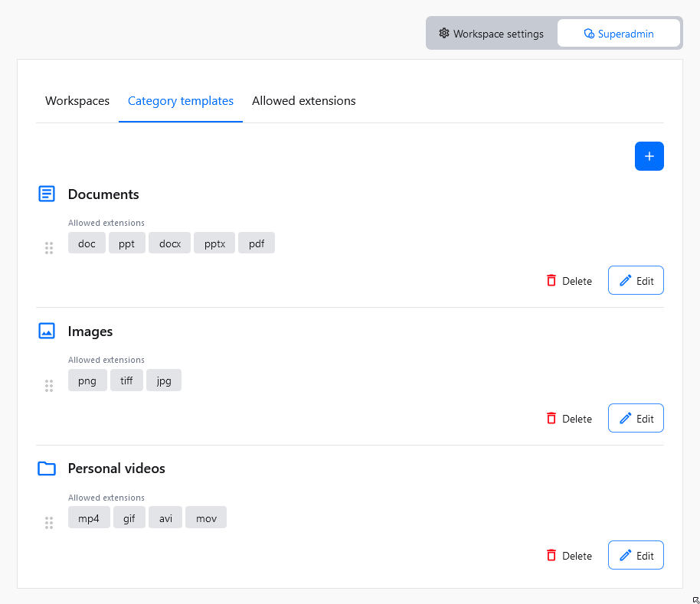Screen dimensions: 700x604
Task: Click the blue plus icon to add category
Action: click(649, 155)
